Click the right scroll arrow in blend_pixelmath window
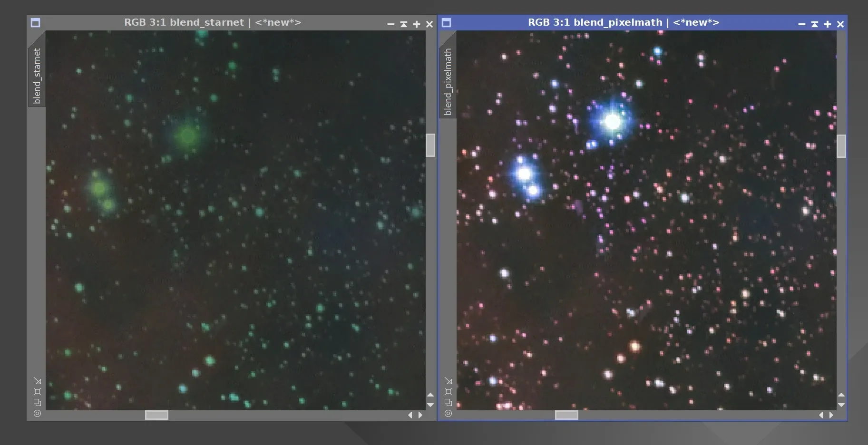This screenshot has width=868, height=445. point(831,415)
